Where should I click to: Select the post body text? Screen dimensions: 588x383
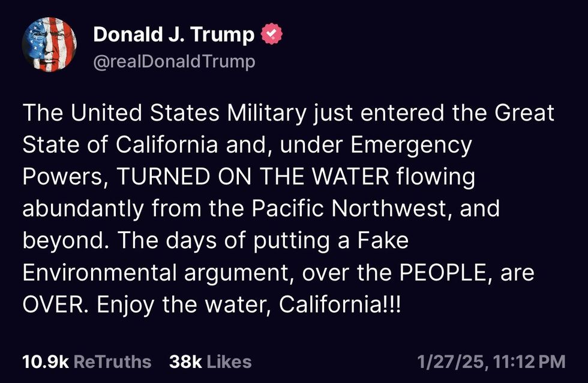coord(288,207)
